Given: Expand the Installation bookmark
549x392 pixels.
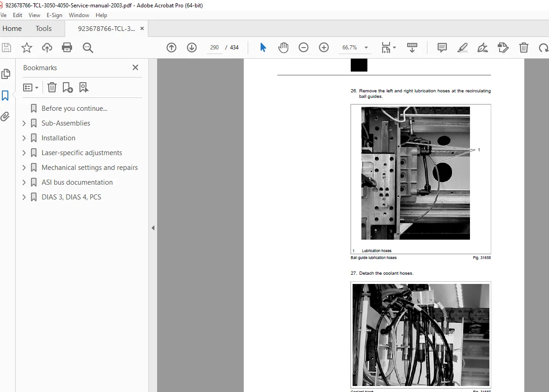Looking at the screenshot, I should click(24, 138).
